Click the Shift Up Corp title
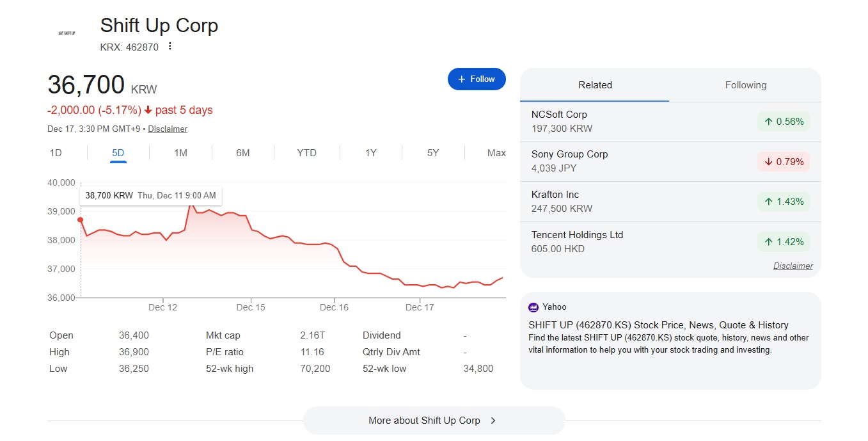Image resolution: width=868 pixels, height=441 pixels. (x=159, y=26)
